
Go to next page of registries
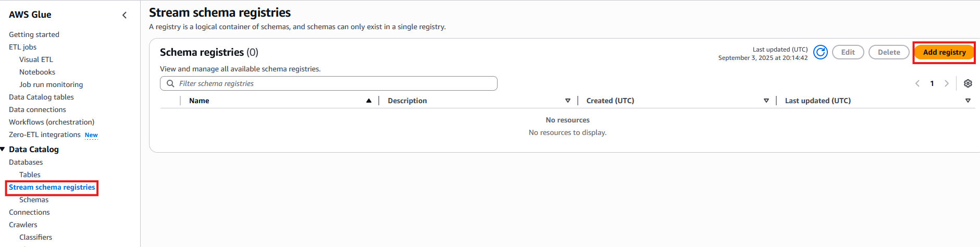tap(947, 83)
